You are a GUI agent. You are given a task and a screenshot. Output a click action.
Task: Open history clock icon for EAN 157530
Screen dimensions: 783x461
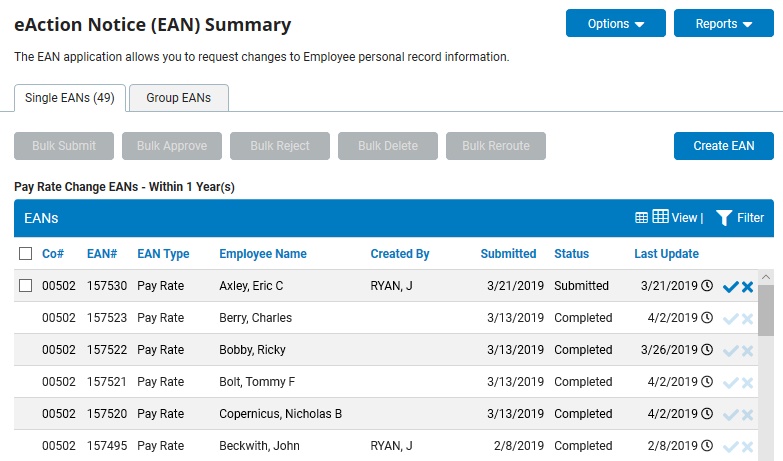click(x=707, y=286)
